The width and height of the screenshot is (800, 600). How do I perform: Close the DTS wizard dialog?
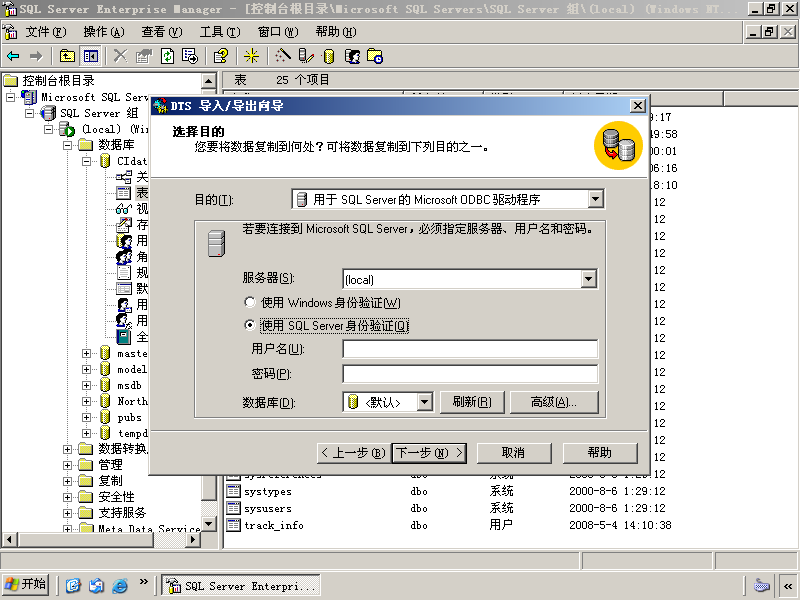click(x=638, y=106)
